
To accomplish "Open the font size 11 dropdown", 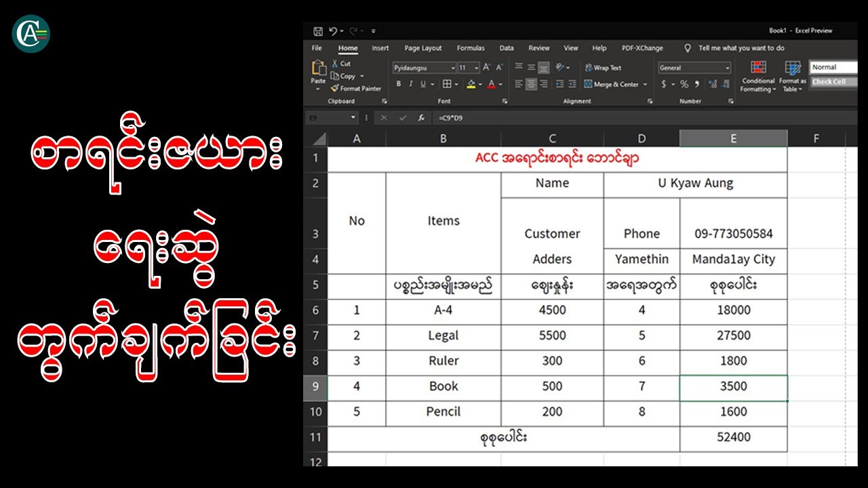I will (477, 68).
